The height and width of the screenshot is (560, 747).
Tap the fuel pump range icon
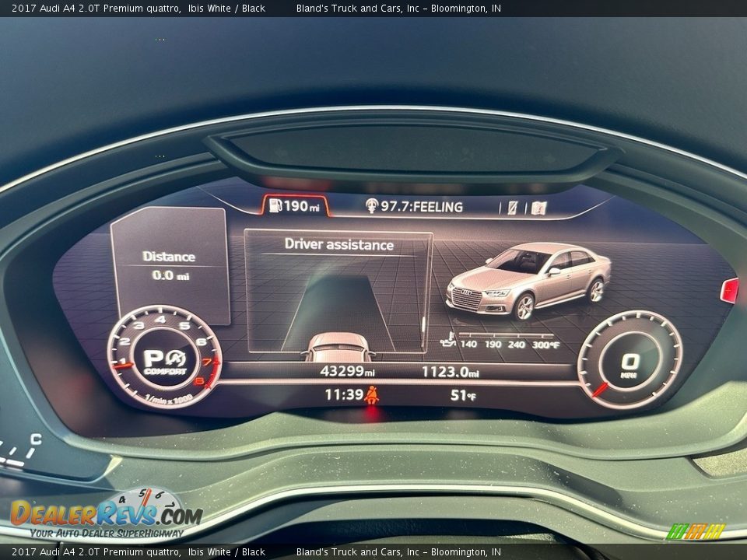point(275,205)
